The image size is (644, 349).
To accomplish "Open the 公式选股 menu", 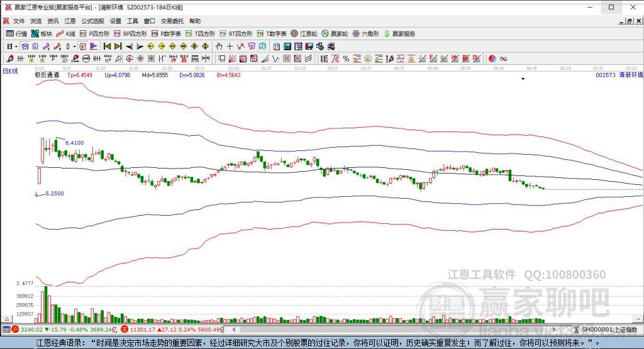I will (x=93, y=21).
